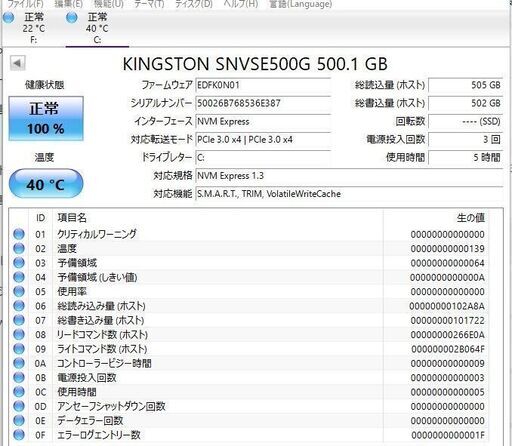Click the 正常 100 % health status button
This screenshot has height=446, width=512.
(46, 118)
